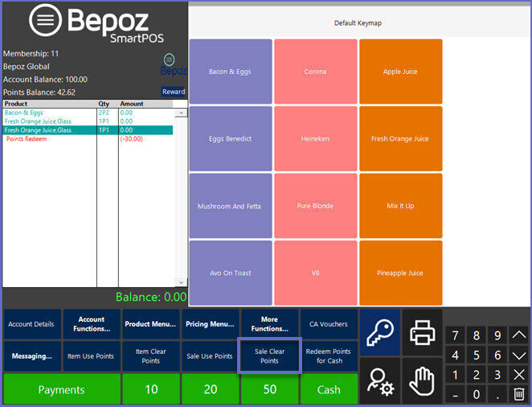Open the user settings gear icon

379,379
